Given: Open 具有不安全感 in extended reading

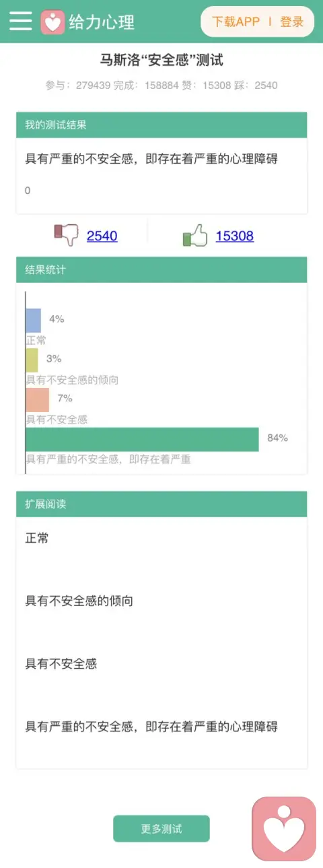Looking at the screenshot, I should pos(61,664).
